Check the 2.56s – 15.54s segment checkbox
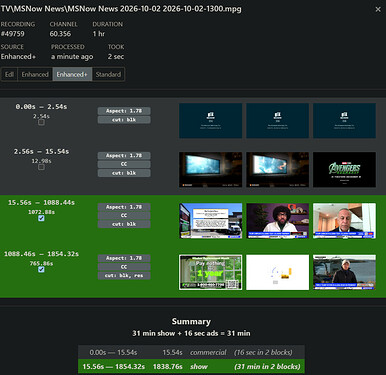The height and width of the screenshot is (375, 386). pyautogui.click(x=41, y=167)
